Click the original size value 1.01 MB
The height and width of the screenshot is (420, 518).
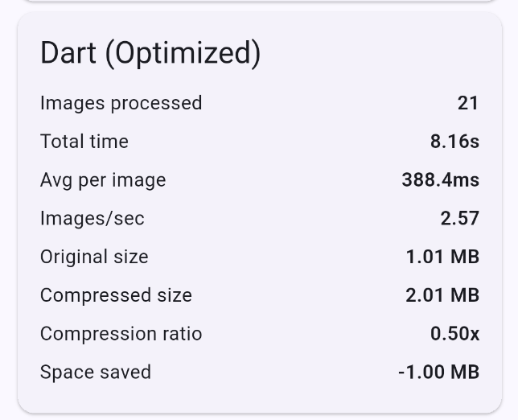(442, 257)
